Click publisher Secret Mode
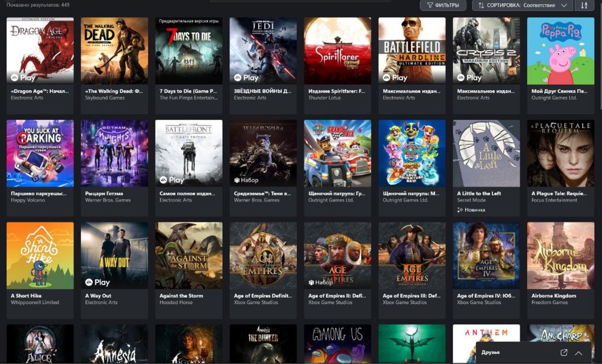Image resolution: width=602 pixels, height=364 pixels. 471,200
